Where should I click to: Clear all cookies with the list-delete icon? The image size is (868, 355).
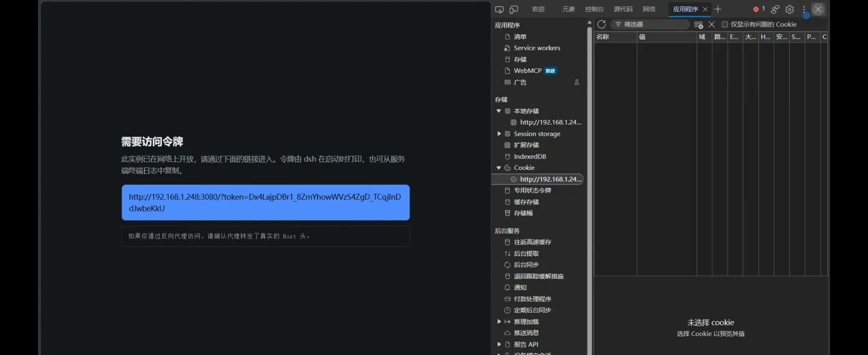point(699,24)
